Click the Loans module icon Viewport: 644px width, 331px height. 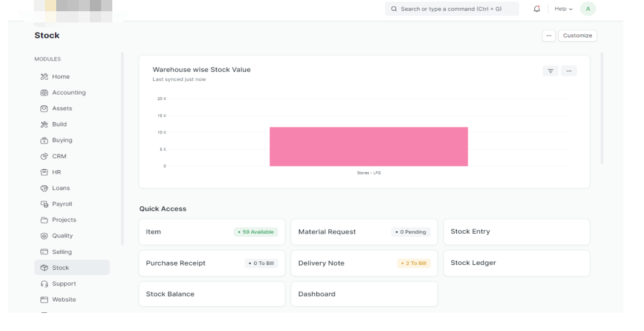[x=44, y=188]
